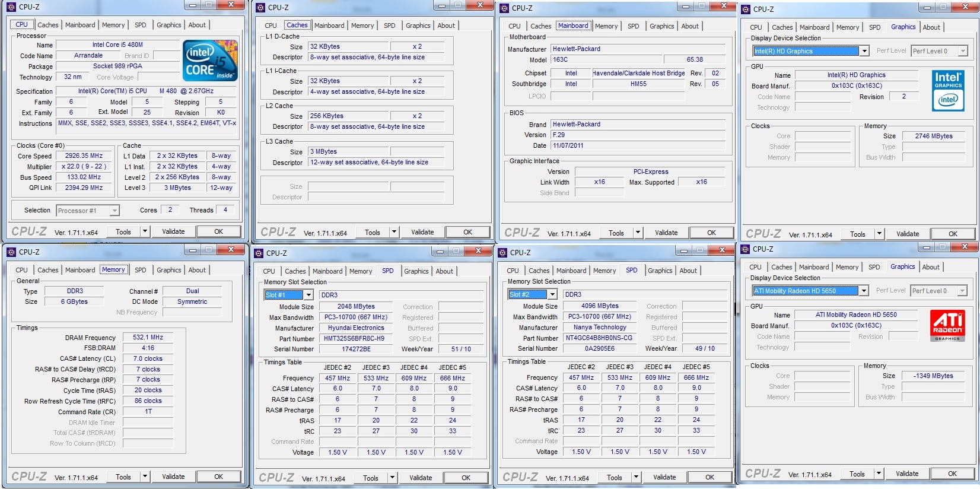Click the Intel Graphics logo badge
The width and height of the screenshot is (980, 489).
coord(948,91)
